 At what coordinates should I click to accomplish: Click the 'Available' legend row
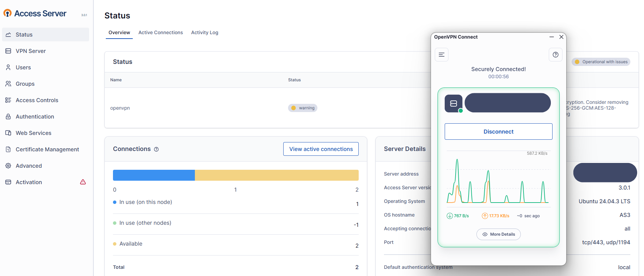236,245
